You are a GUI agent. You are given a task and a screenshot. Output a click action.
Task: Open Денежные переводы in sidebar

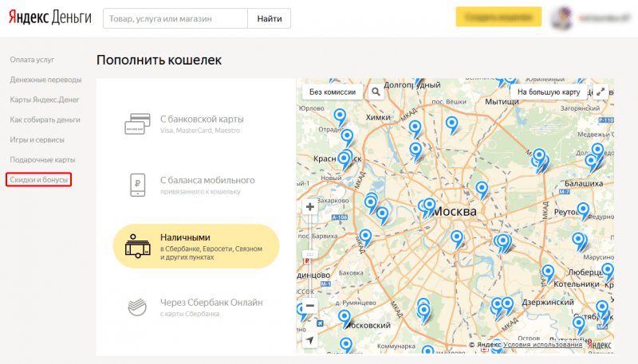pyautogui.click(x=45, y=80)
